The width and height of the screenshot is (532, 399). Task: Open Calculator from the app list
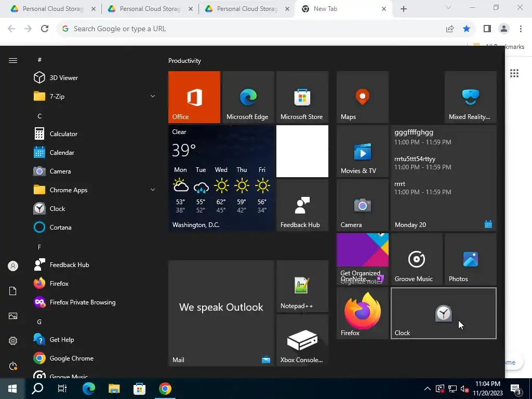(x=95, y=134)
